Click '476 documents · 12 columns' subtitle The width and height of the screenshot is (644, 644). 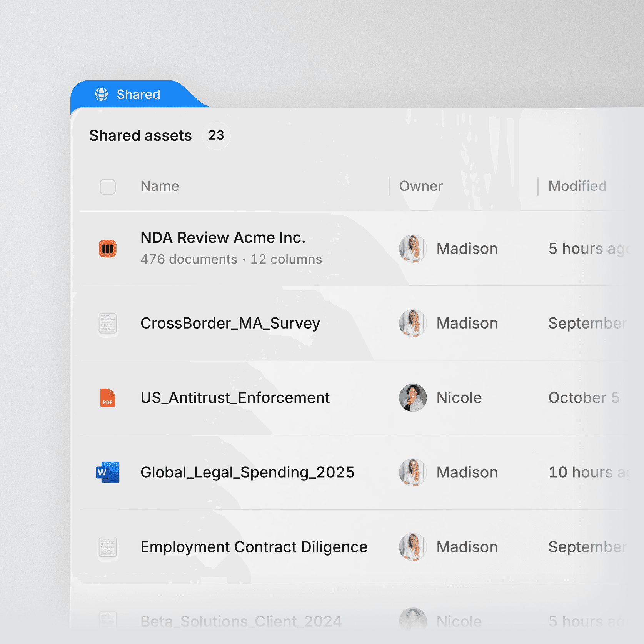pos(231,259)
